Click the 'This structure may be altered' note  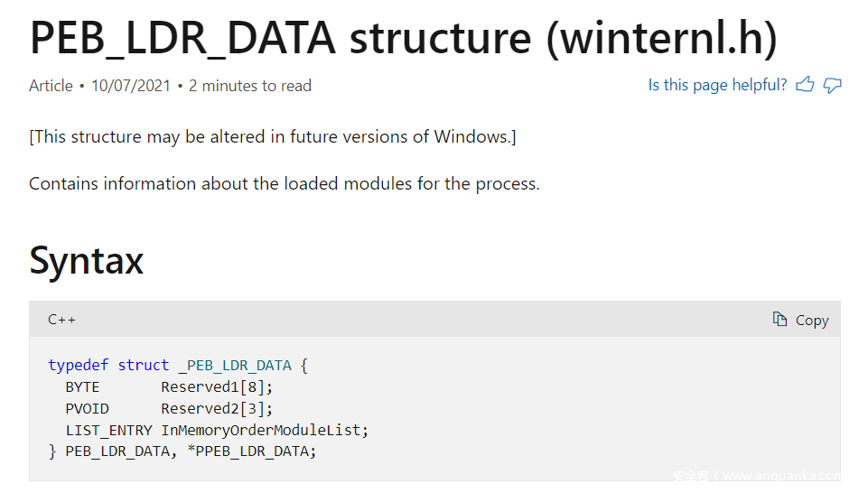273,136
